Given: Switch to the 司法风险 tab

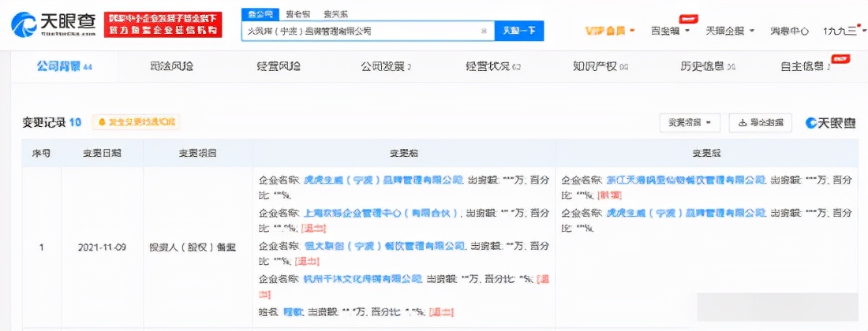Looking at the screenshot, I should pyautogui.click(x=171, y=66).
